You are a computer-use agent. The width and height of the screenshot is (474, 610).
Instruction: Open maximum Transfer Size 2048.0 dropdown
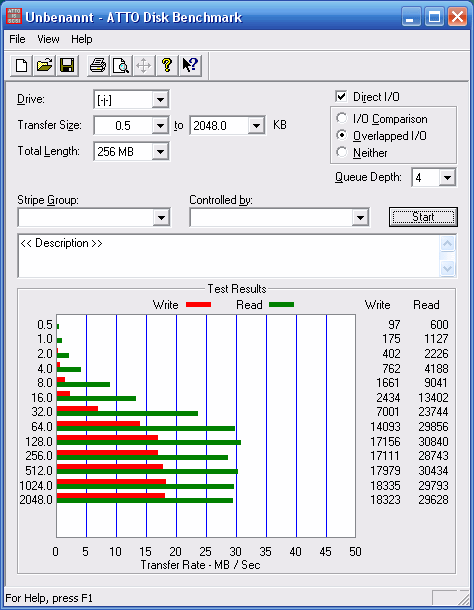tap(256, 126)
